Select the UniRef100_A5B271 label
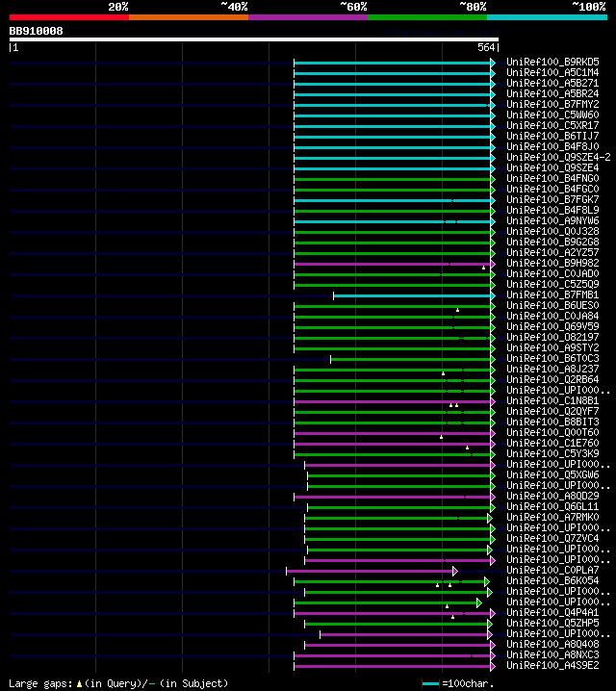Image resolution: width=616 pixels, height=691 pixels. [552, 83]
